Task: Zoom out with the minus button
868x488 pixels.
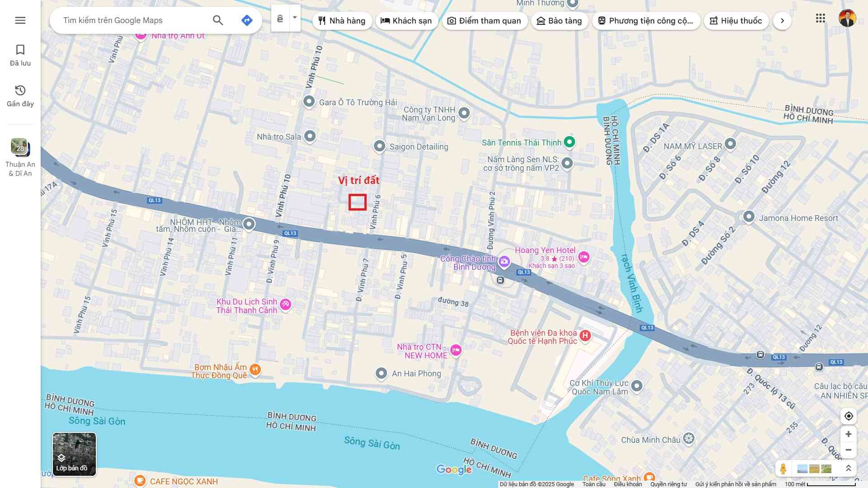Action: 848,450
